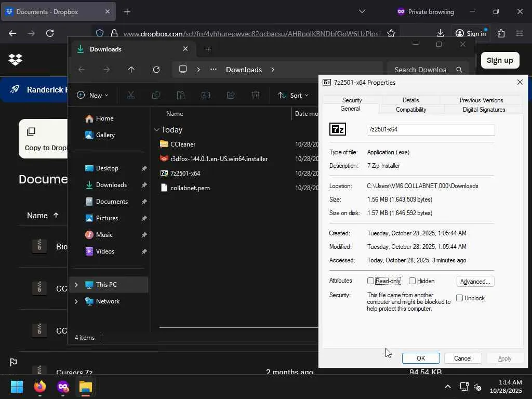Click OK in Properties dialog
The height and width of the screenshot is (399, 532).
point(421,358)
